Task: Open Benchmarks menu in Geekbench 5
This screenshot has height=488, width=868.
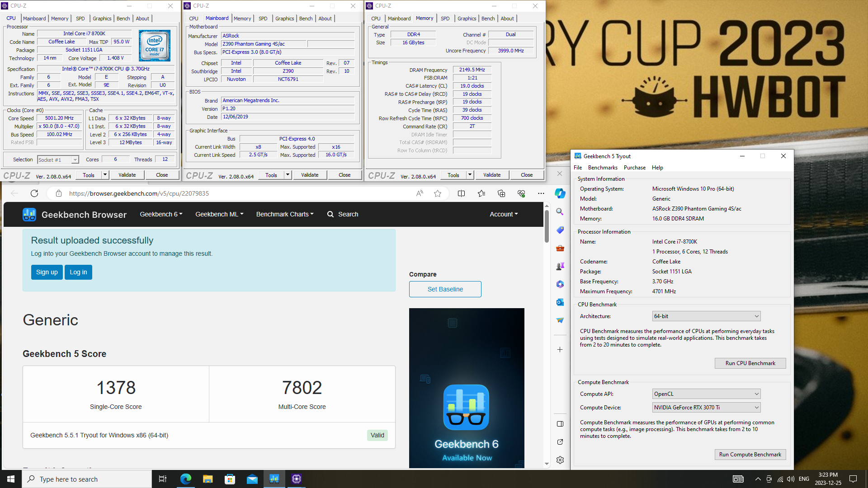Action: 603,168
